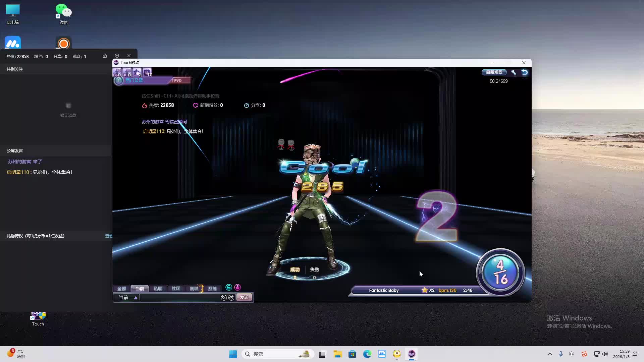644x362 pixels.
Task: Toggle the lock on streaming overlay panel
Action: [105, 56]
